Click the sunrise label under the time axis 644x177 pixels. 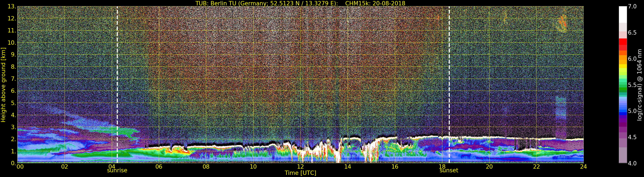(x=117, y=171)
